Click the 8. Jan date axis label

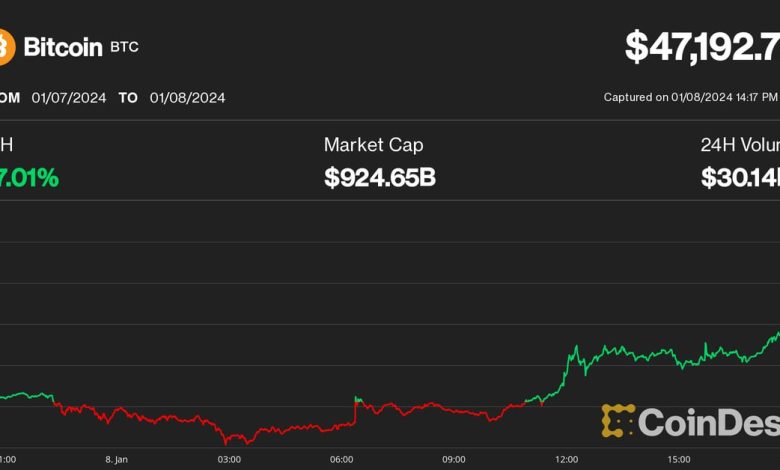point(115,459)
